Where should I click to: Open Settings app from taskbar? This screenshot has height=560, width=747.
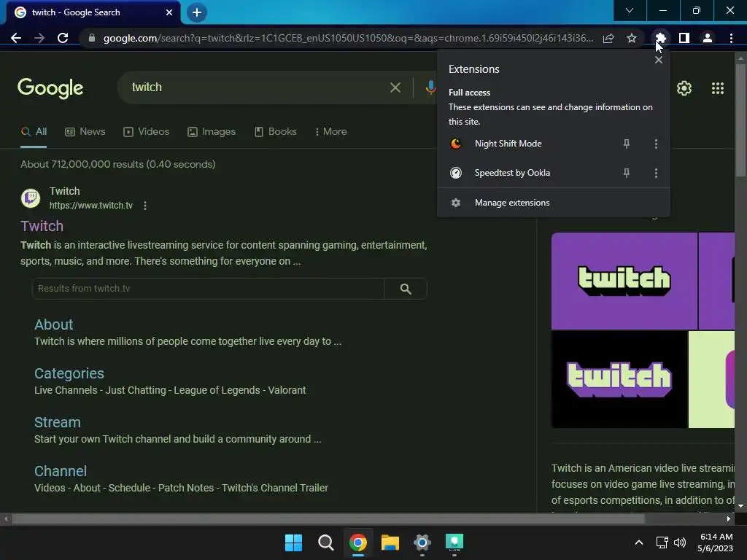pyautogui.click(x=422, y=542)
